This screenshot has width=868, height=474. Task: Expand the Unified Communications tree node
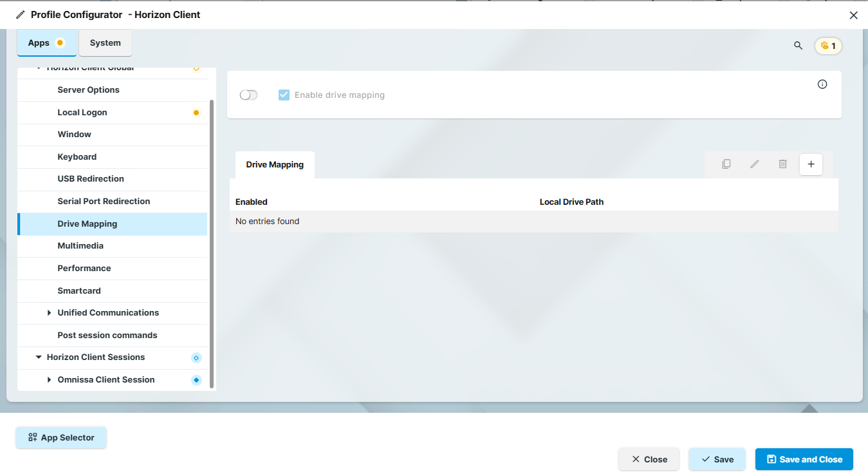(49, 312)
